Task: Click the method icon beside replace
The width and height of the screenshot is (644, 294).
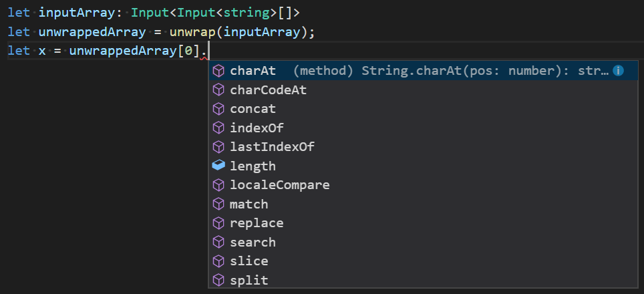Action: [x=218, y=223]
